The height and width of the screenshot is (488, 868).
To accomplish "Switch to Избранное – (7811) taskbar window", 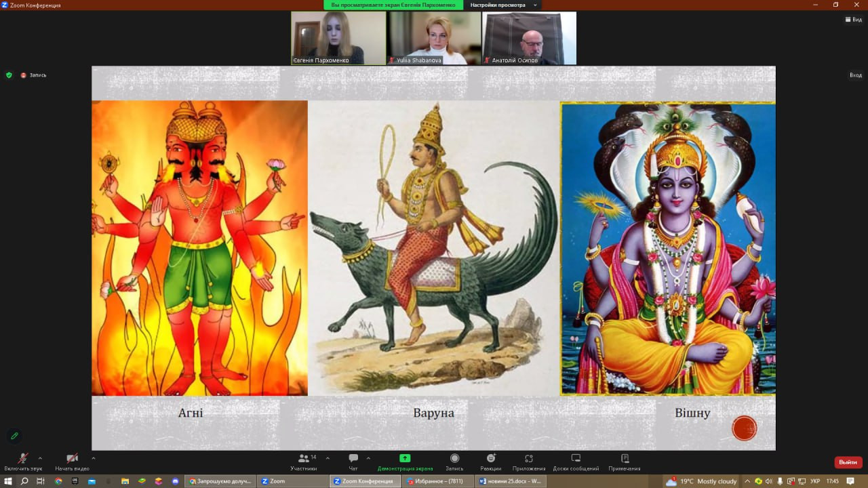I will click(438, 481).
